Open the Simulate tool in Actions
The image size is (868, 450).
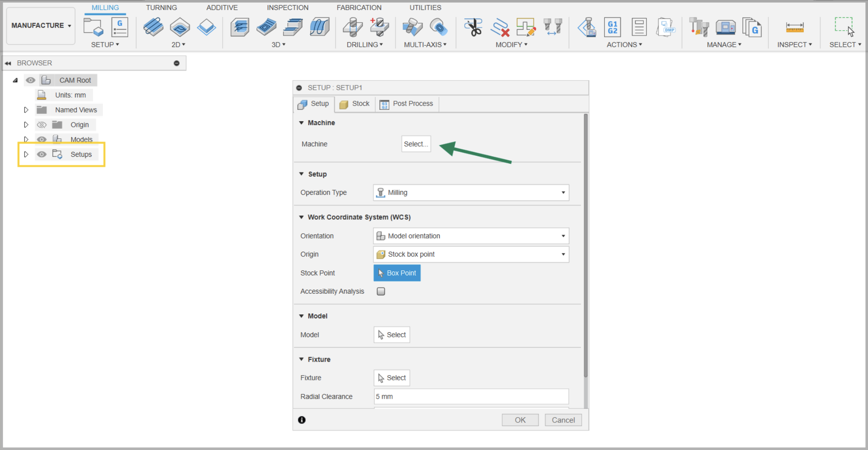pos(587,27)
